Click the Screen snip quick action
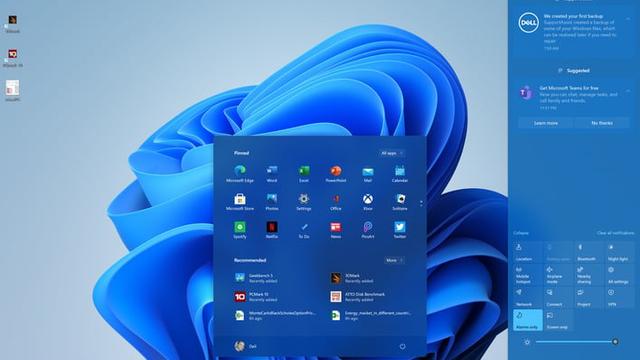 [558, 320]
